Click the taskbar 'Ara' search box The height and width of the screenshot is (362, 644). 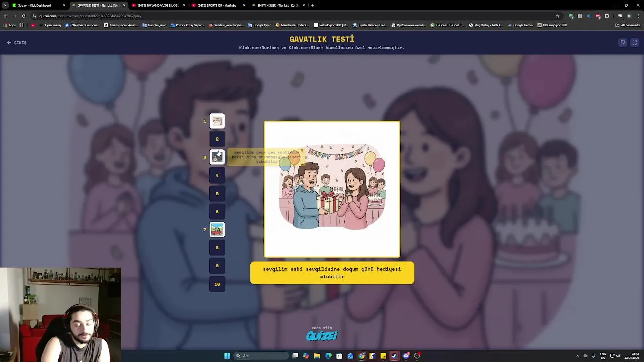coord(261,356)
